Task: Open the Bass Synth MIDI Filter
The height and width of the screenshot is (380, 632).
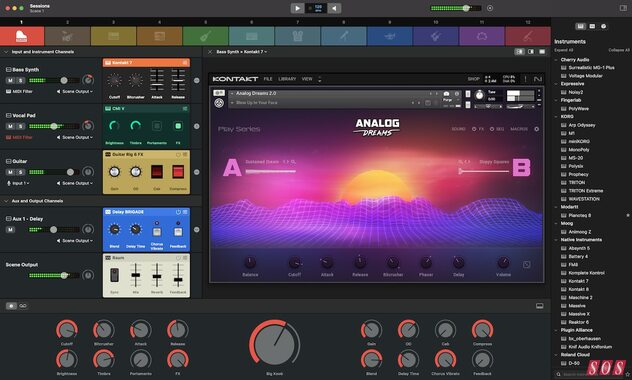Action: pos(19,91)
